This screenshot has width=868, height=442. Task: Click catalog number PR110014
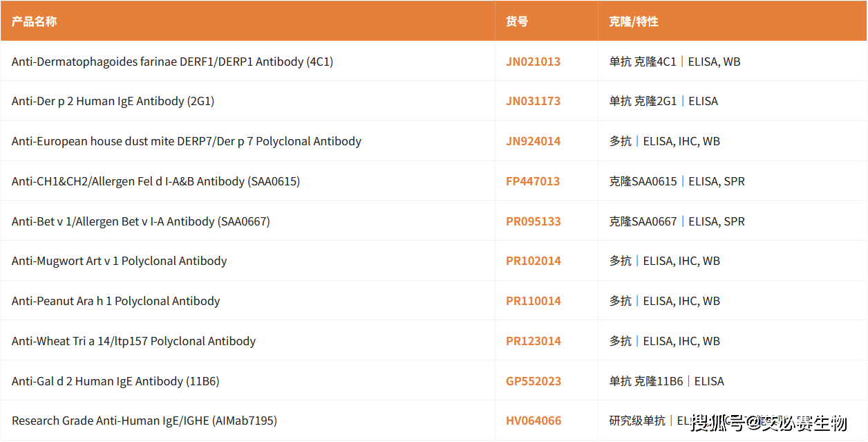click(533, 301)
